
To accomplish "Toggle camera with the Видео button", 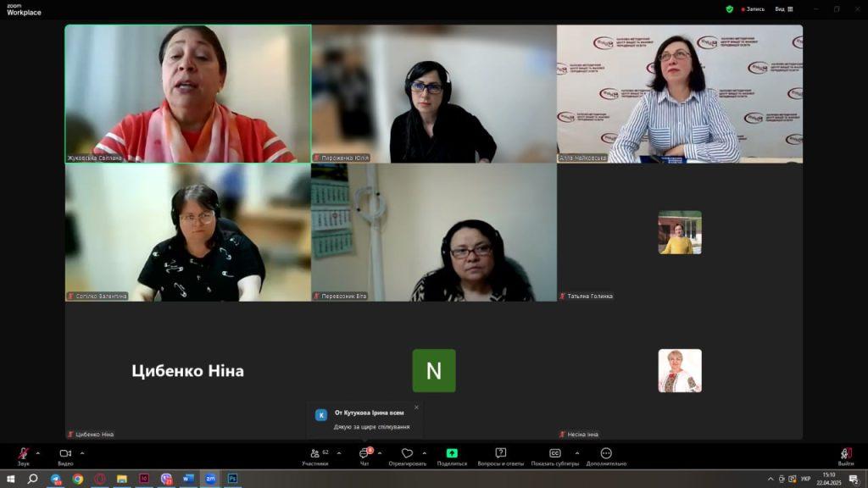I will pos(65,455).
